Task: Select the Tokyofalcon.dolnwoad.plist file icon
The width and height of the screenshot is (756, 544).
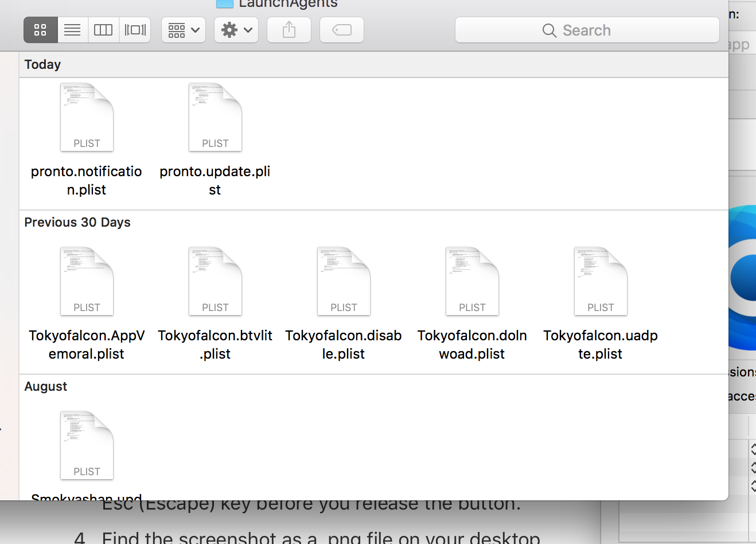Action: pyautogui.click(x=472, y=281)
